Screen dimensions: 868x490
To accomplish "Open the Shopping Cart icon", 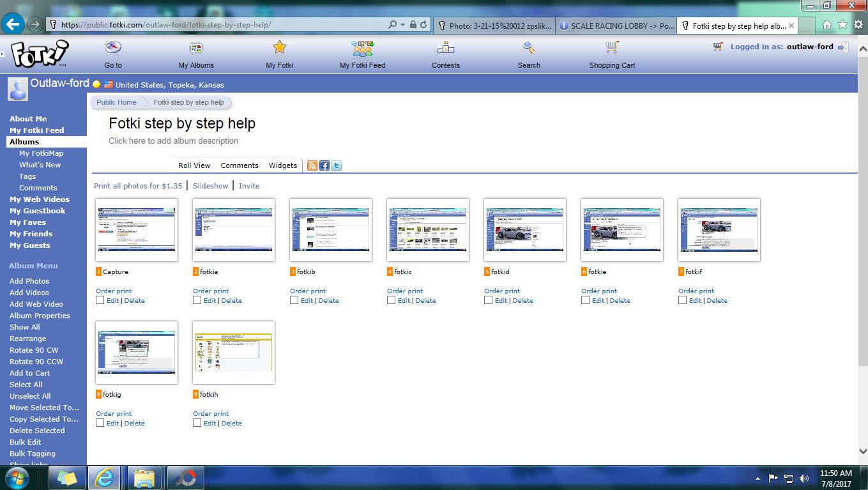I will click(612, 48).
